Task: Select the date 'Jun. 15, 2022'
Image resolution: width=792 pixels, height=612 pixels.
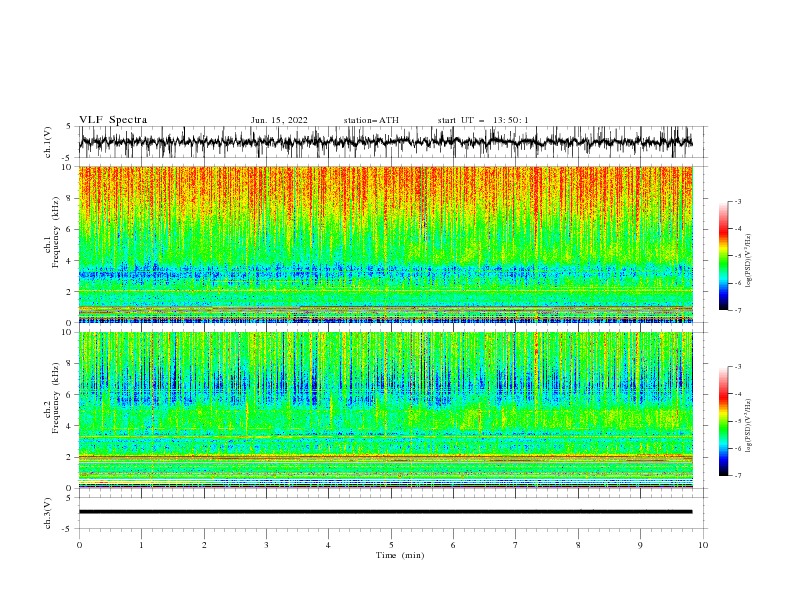Action: [279, 120]
